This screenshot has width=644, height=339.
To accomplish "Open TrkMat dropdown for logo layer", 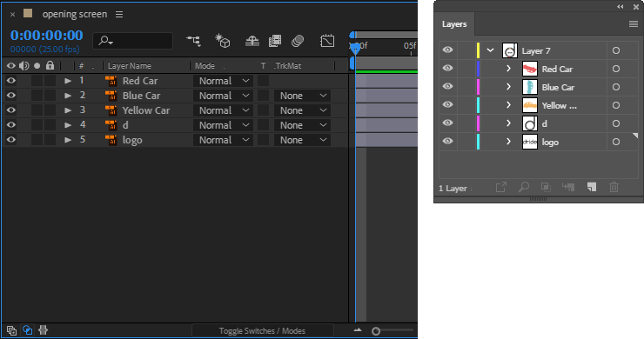I will click(302, 140).
